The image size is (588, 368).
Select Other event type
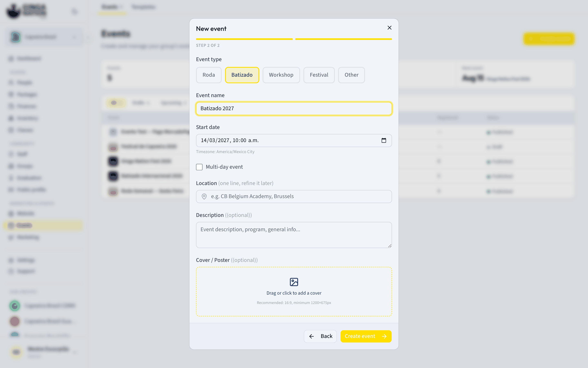click(351, 75)
